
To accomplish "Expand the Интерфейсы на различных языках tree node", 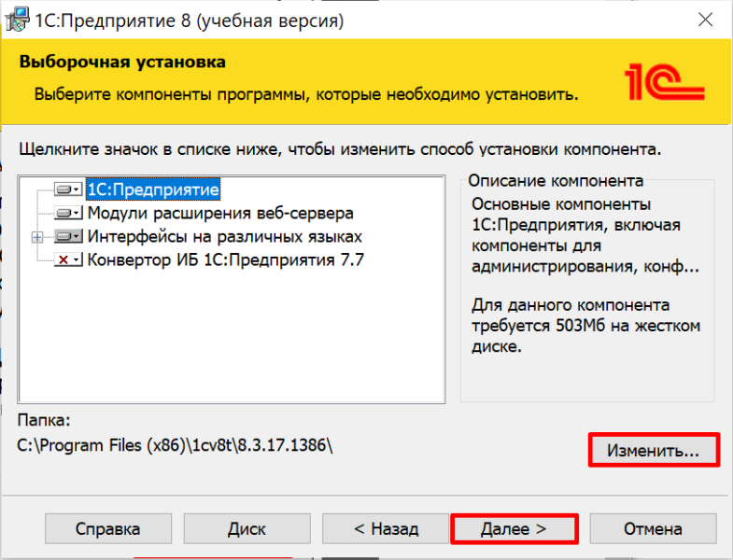I will click(x=38, y=237).
